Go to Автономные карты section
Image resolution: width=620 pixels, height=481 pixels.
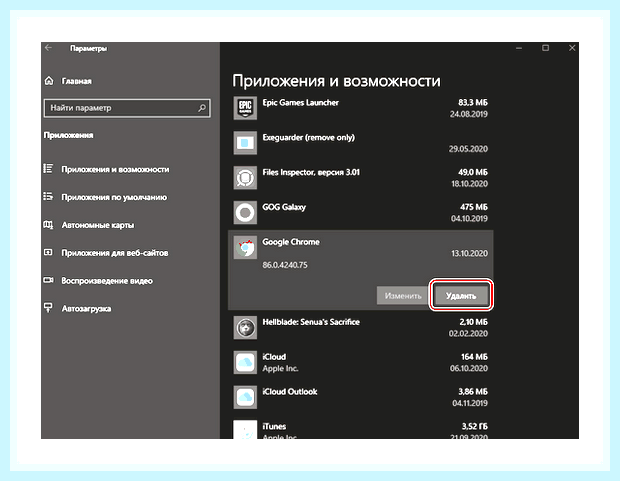(98, 225)
